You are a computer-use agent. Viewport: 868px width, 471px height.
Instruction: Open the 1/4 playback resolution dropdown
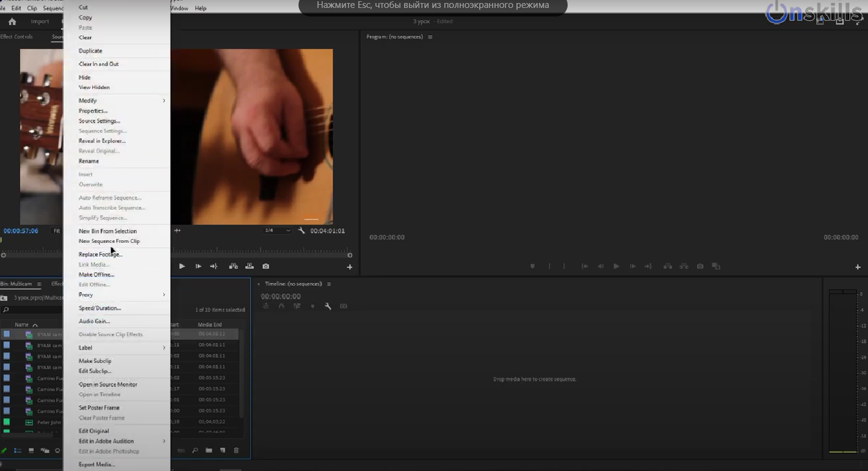[x=278, y=231]
